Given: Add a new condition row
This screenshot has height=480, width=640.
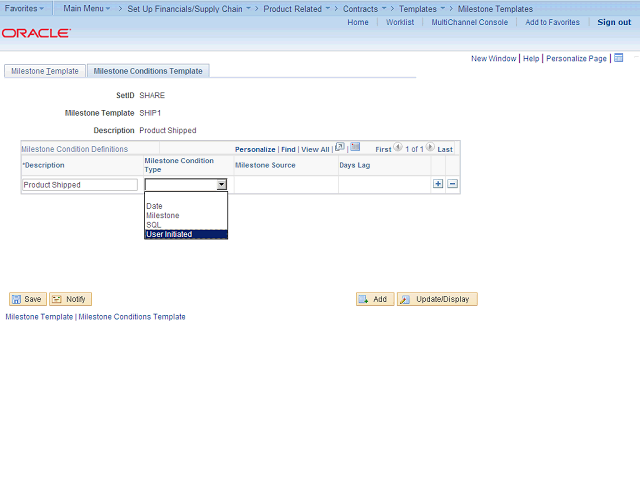Looking at the screenshot, I should point(438,184).
